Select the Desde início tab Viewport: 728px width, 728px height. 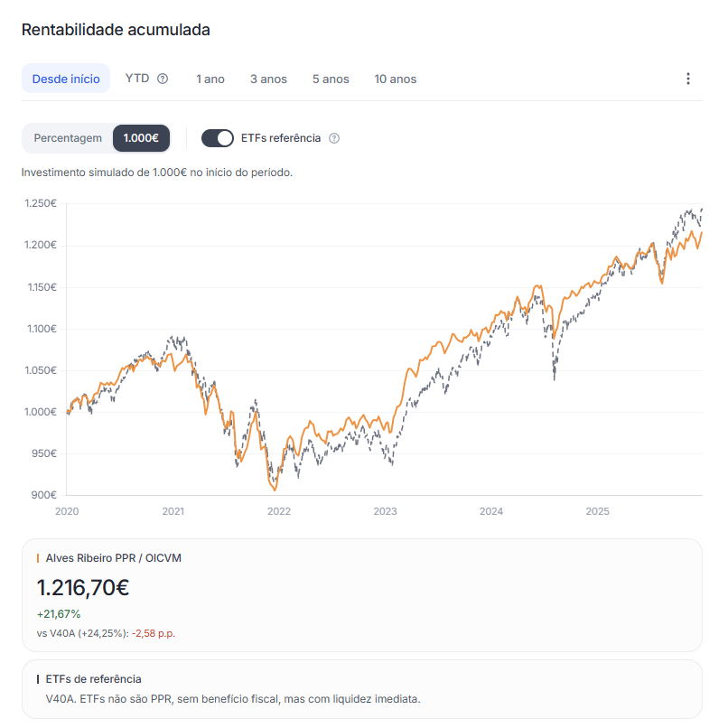[66, 79]
